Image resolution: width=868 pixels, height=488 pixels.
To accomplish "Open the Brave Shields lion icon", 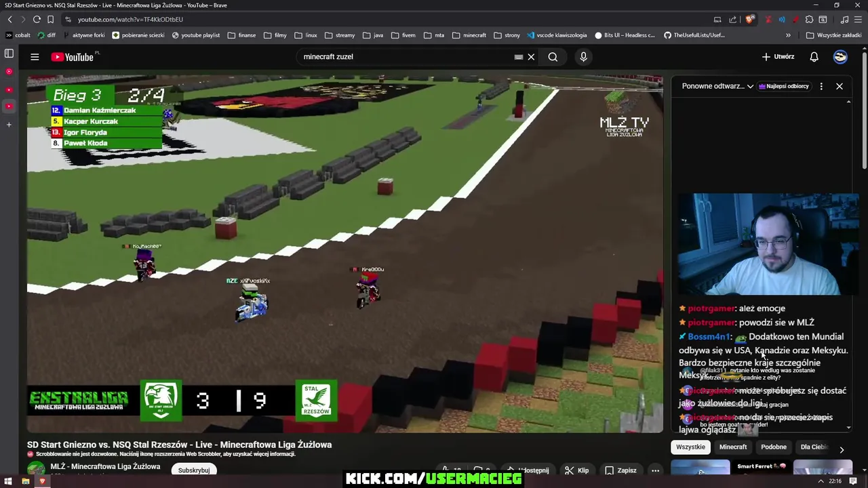I will [749, 20].
